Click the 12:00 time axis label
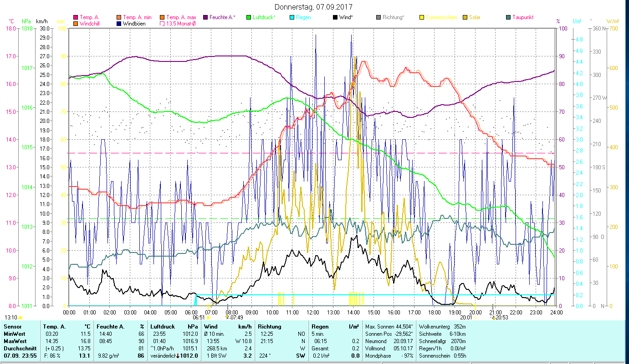This screenshot has width=629, height=364. tap(313, 312)
